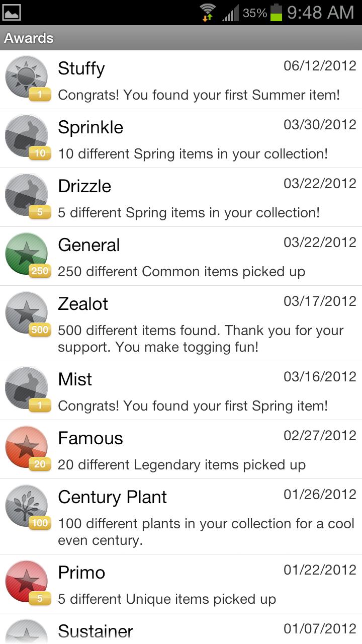Open the Sustainer award entry

(x=181, y=628)
